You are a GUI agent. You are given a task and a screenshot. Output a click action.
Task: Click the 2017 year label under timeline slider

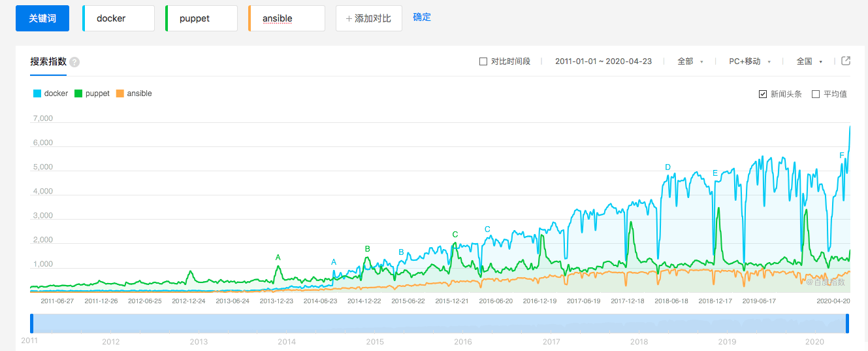(551, 342)
